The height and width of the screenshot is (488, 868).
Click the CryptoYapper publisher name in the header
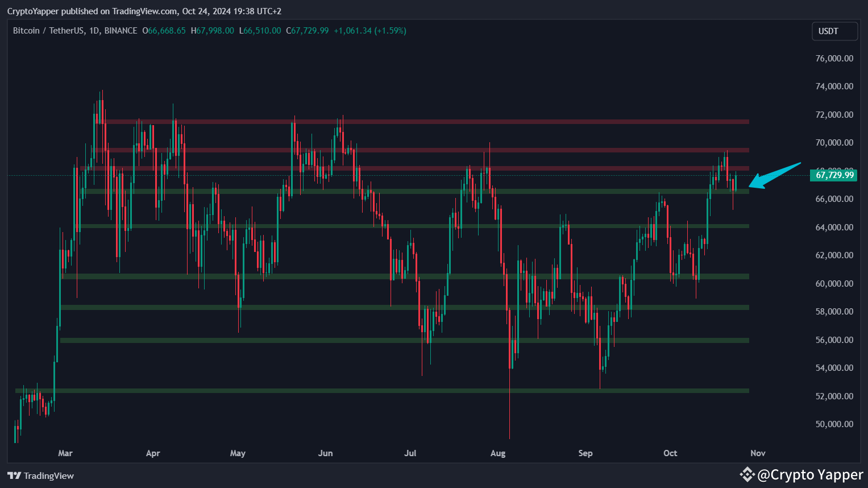33,11
